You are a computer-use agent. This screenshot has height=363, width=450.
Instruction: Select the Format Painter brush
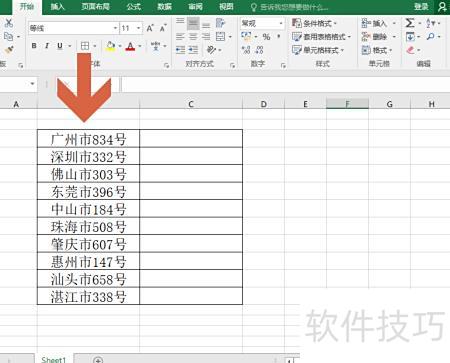(9, 50)
